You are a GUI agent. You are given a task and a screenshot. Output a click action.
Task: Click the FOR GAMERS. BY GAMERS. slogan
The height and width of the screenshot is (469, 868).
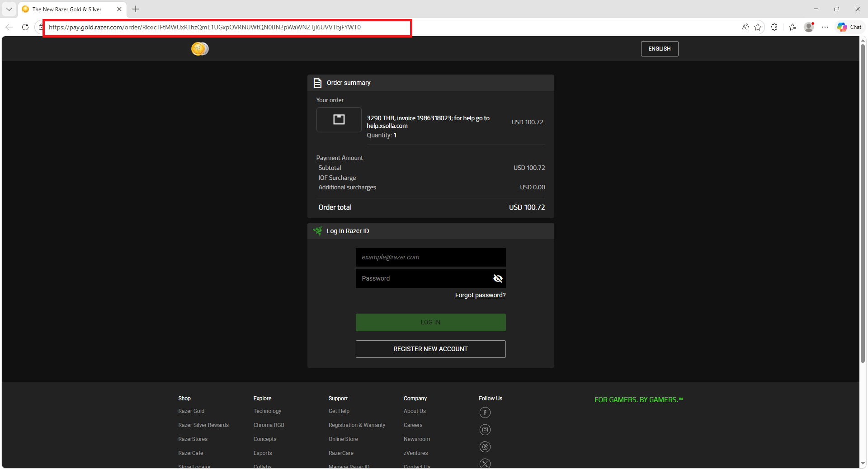pyautogui.click(x=638, y=400)
